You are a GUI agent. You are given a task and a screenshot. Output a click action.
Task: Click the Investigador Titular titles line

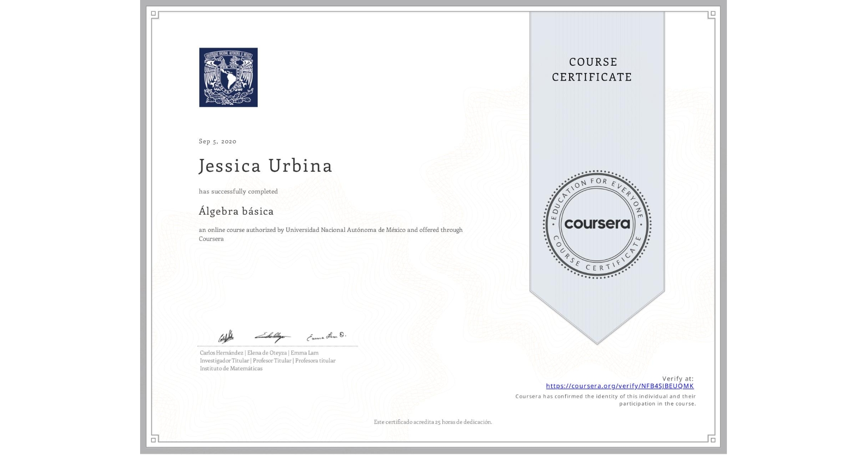[267, 360]
